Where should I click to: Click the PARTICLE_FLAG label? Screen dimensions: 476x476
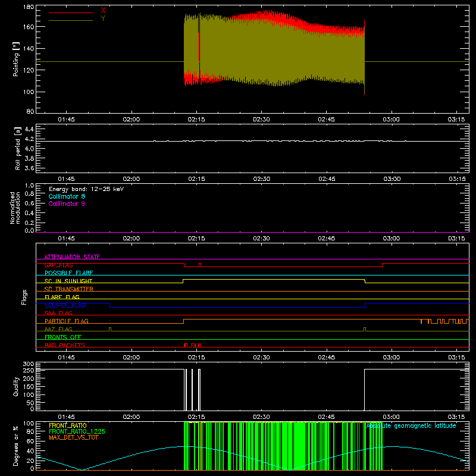[x=67, y=321]
